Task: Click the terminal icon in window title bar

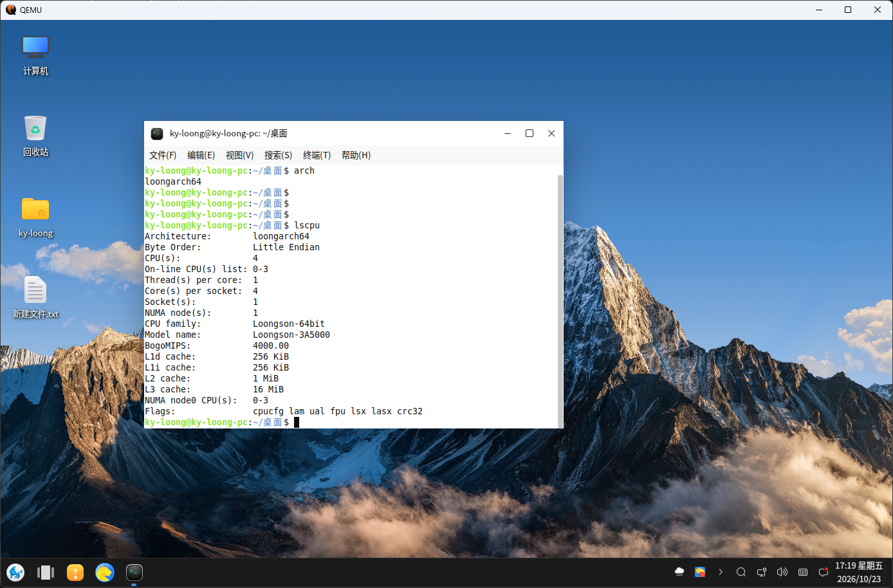Action: point(157,133)
